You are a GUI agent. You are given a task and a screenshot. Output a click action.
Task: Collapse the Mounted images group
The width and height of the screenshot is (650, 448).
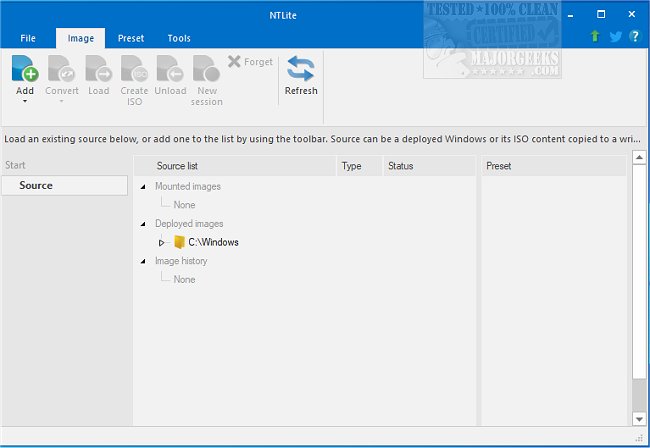coord(142,187)
